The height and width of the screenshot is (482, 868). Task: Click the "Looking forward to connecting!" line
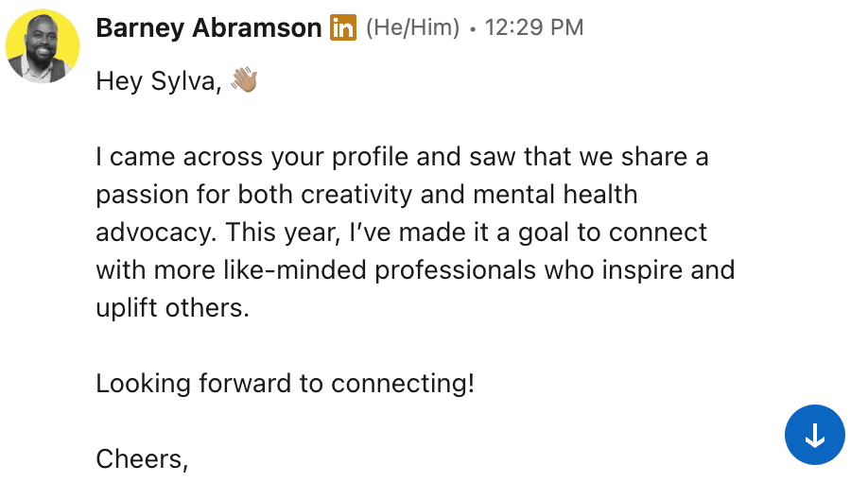click(x=285, y=384)
